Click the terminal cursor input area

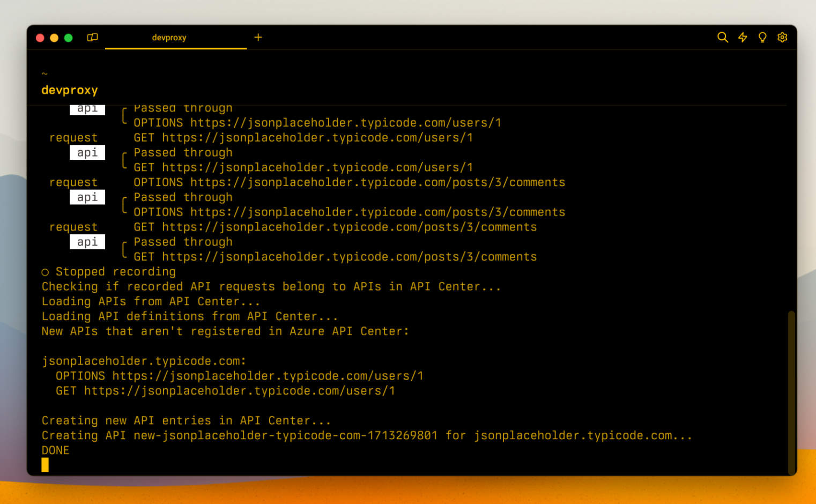click(45, 464)
